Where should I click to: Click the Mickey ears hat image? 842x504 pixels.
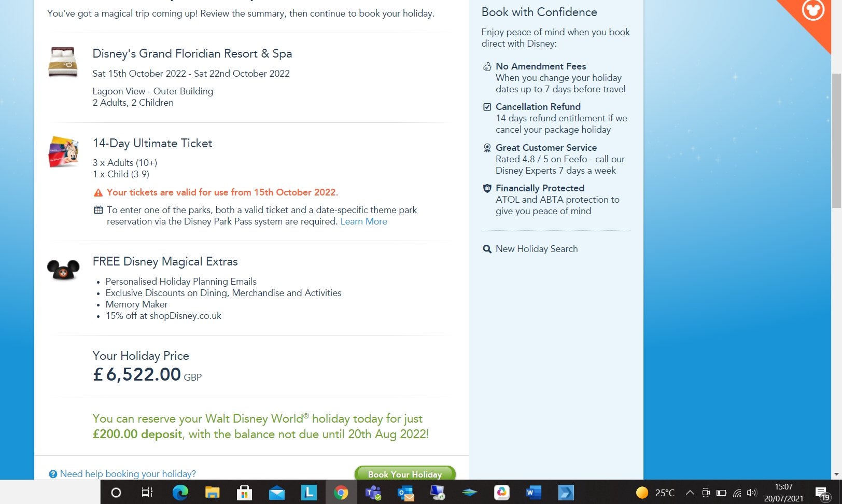pyautogui.click(x=63, y=269)
